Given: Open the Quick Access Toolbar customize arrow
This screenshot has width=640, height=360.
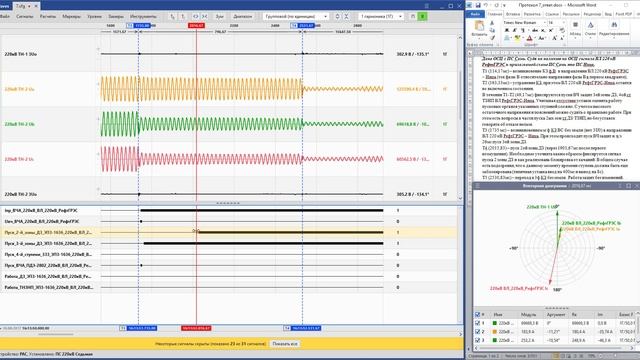Looking at the screenshot, I should [x=504, y=5].
